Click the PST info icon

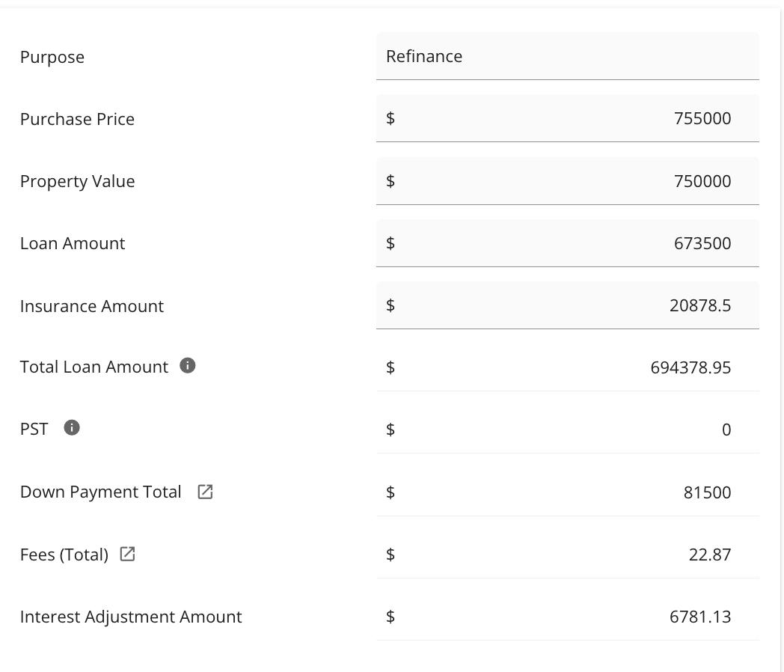coord(72,427)
